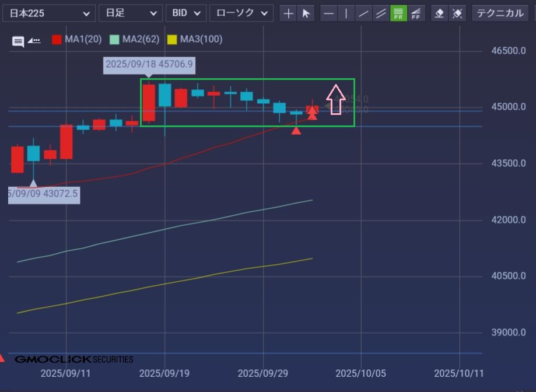Pick the diagonal trend line tool
The width and height of the screenshot is (536, 392).
click(x=364, y=13)
